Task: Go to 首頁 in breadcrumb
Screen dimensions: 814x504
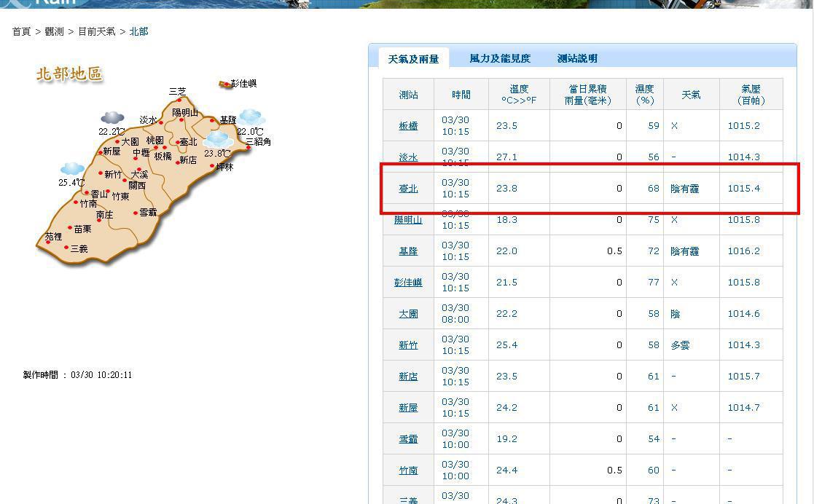Action: 21,31
